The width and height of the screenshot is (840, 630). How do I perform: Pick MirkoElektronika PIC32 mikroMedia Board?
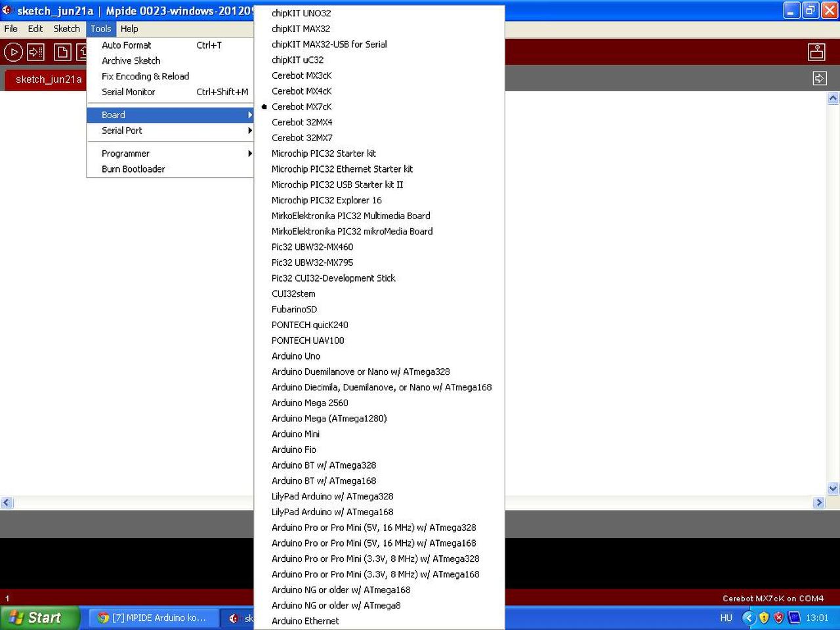tap(379, 232)
